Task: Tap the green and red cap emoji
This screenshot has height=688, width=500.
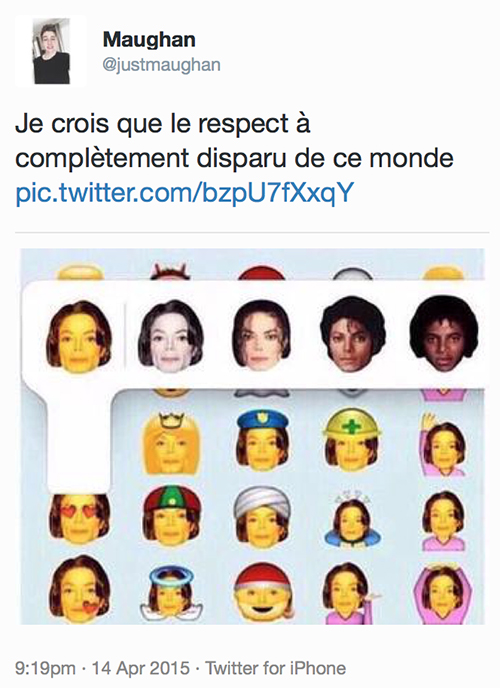Action: point(172,517)
